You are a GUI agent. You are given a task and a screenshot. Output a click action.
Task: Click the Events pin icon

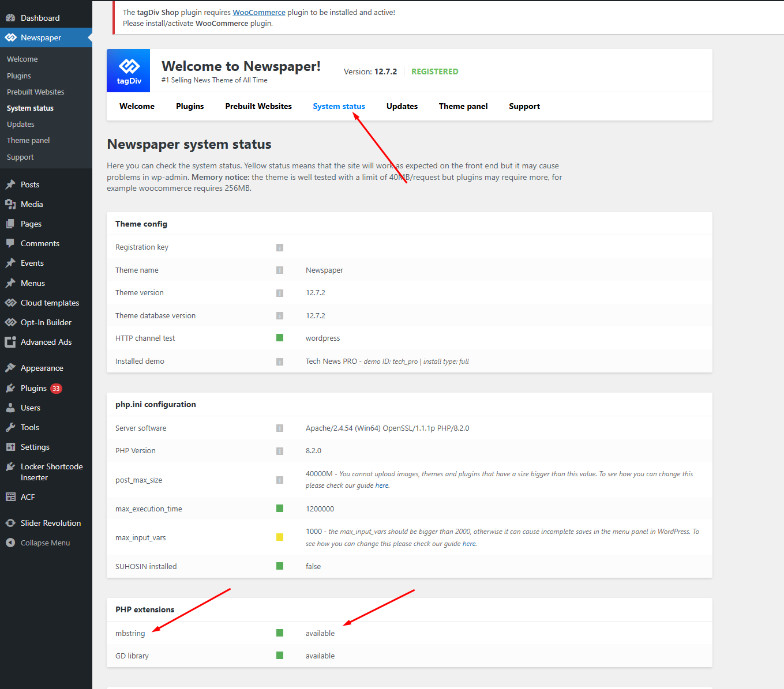pyautogui.click(x=10, y=263)
